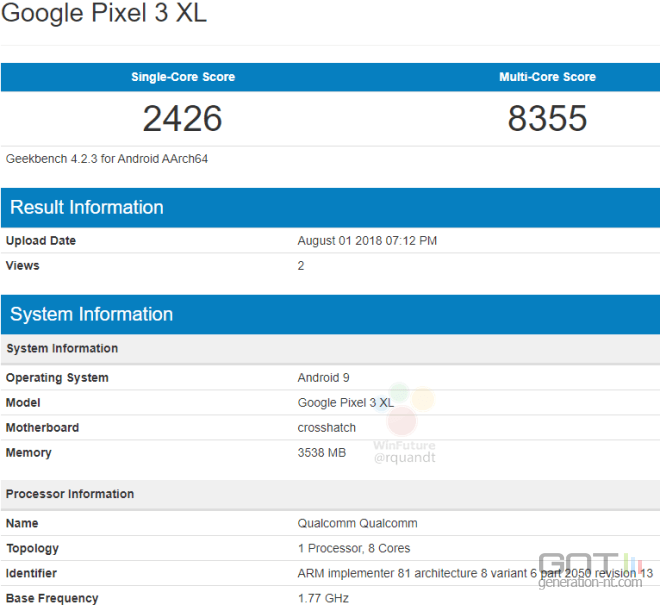Click the Geekbench 4.2.3 for Android AArch64 text

106,159
